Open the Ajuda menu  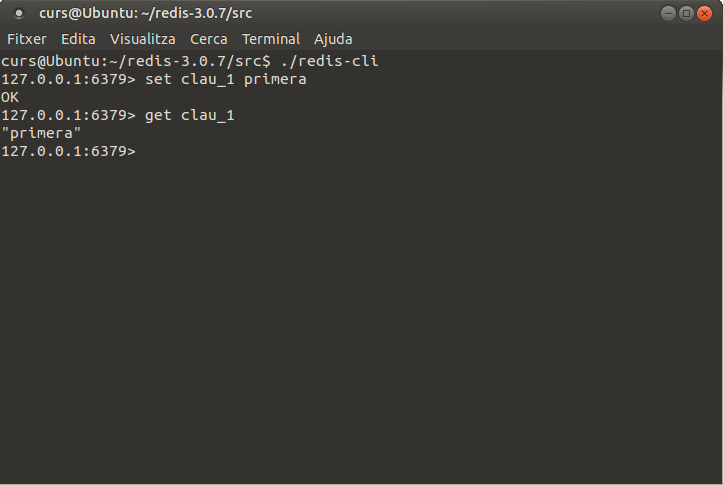(x=333, y=39)
